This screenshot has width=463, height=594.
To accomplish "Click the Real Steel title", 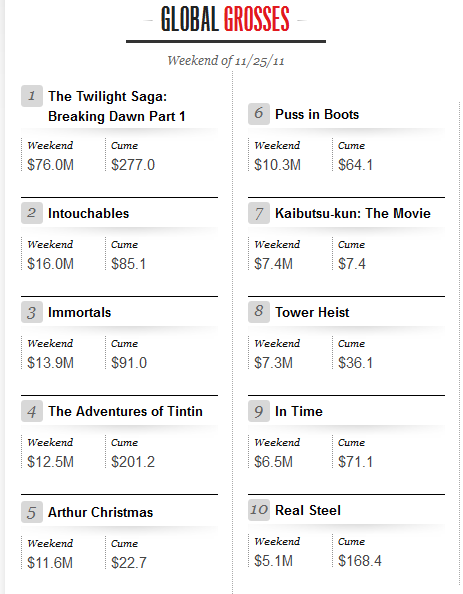I will [308, 510].
